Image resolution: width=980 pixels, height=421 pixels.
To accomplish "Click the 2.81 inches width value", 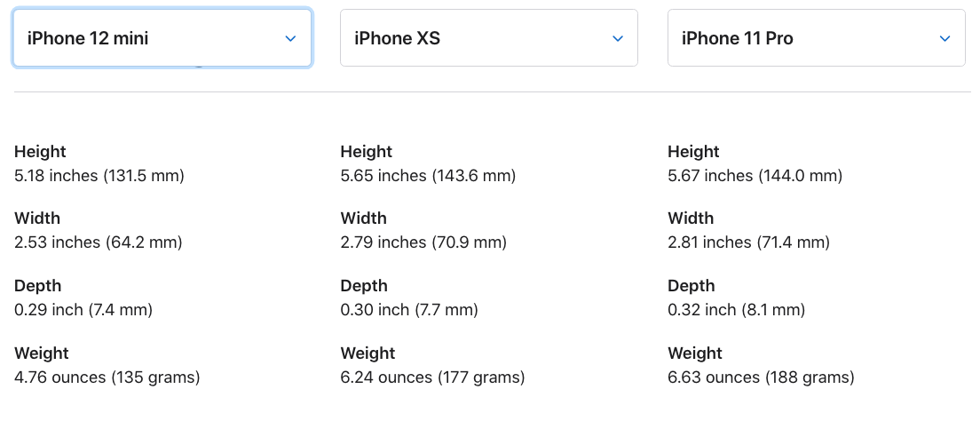I will pyautogui.click(x=748, y=242).
